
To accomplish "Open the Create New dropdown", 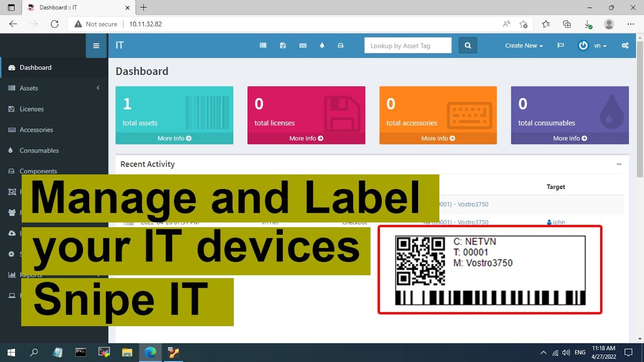I will coord(524,45).
